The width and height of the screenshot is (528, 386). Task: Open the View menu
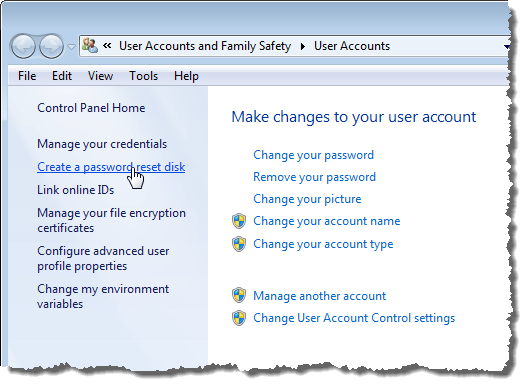click(x=100, y=76)
